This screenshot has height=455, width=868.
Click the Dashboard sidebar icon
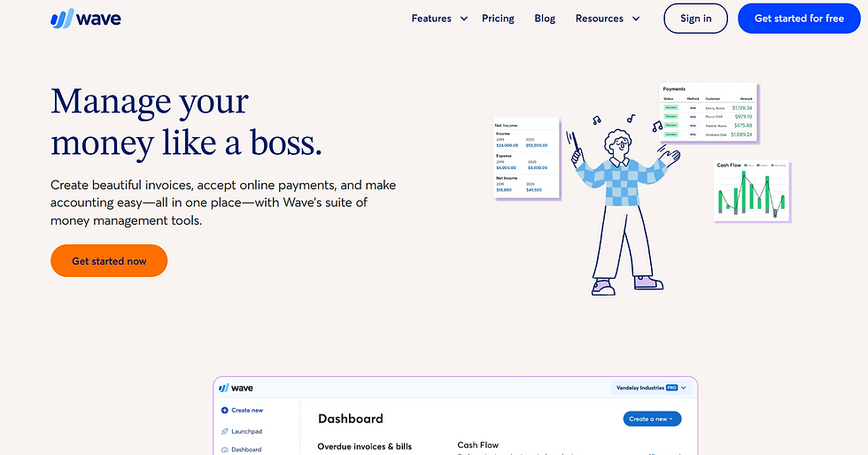pyautogui.click(x=225, y=450)
